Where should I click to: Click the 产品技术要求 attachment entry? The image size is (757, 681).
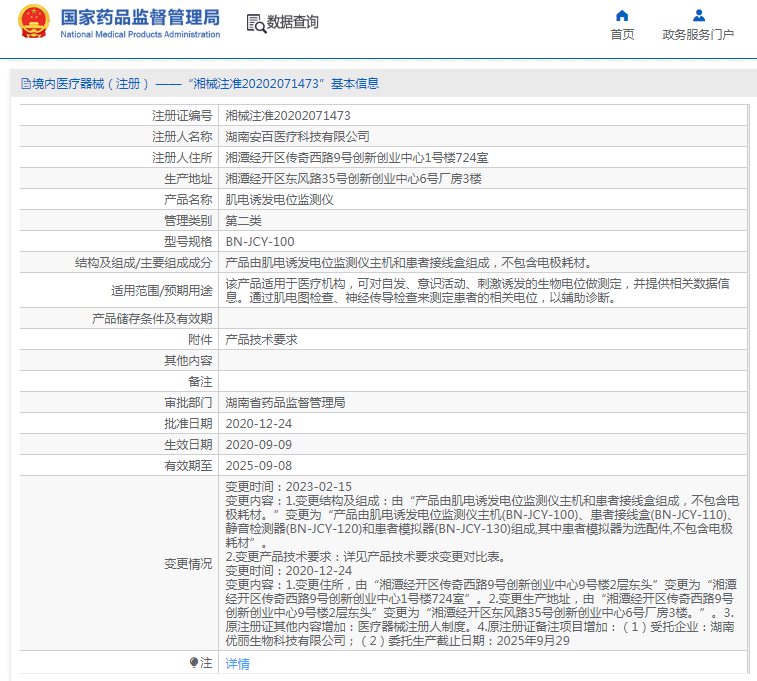261,339
